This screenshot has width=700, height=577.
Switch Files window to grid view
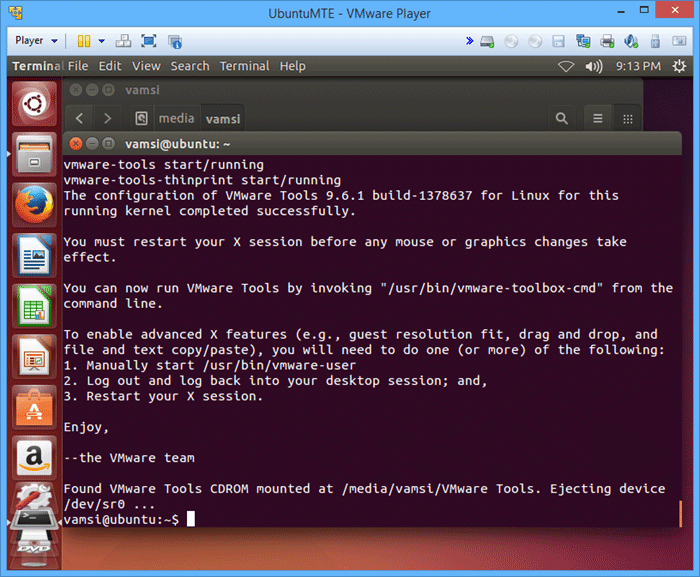pyautogui.click(x=628, y=119)
